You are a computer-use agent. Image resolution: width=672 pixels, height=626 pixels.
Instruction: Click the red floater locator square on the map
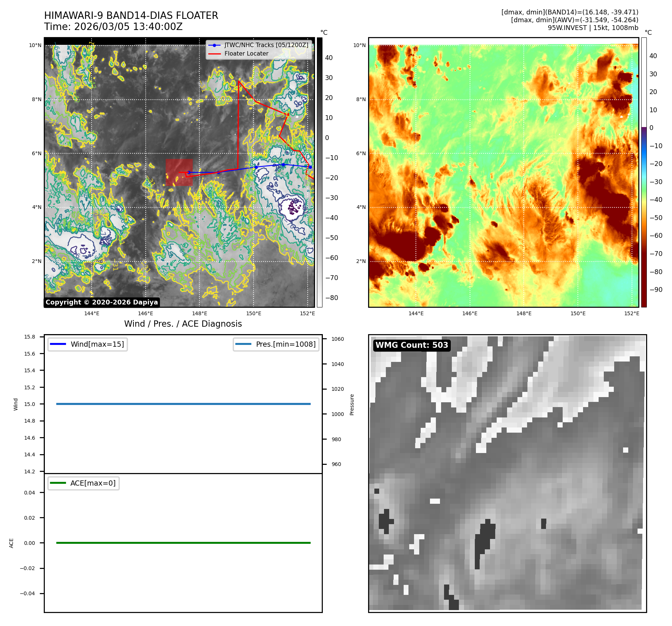179,172
